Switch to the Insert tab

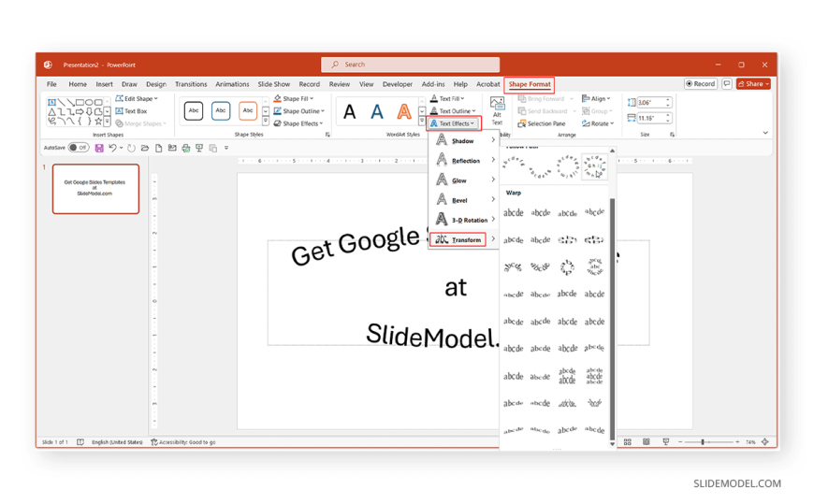click(104, 84)
